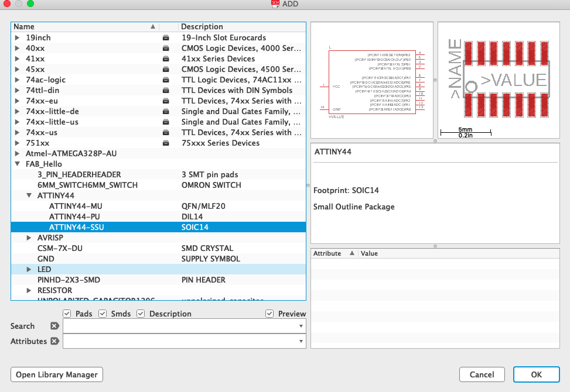Click the 'Footprint: SOIC14' text
The width and height of the screenshot is (570, 392).
click(346, 190)
